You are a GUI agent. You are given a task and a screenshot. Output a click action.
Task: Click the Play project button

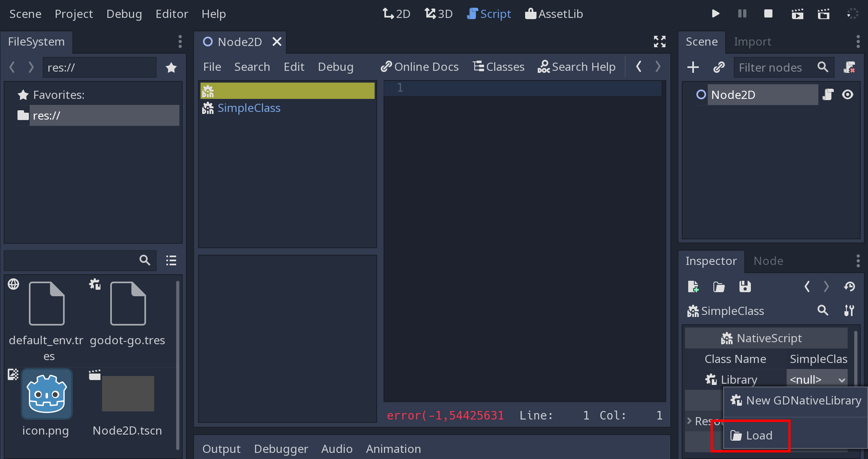(x=715, y=14)
